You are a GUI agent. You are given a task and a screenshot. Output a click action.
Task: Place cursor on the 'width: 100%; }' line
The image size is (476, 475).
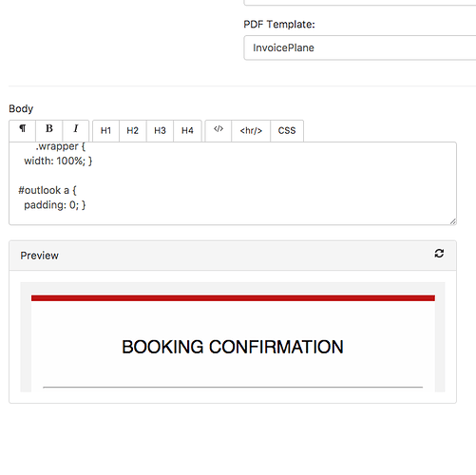58,161
